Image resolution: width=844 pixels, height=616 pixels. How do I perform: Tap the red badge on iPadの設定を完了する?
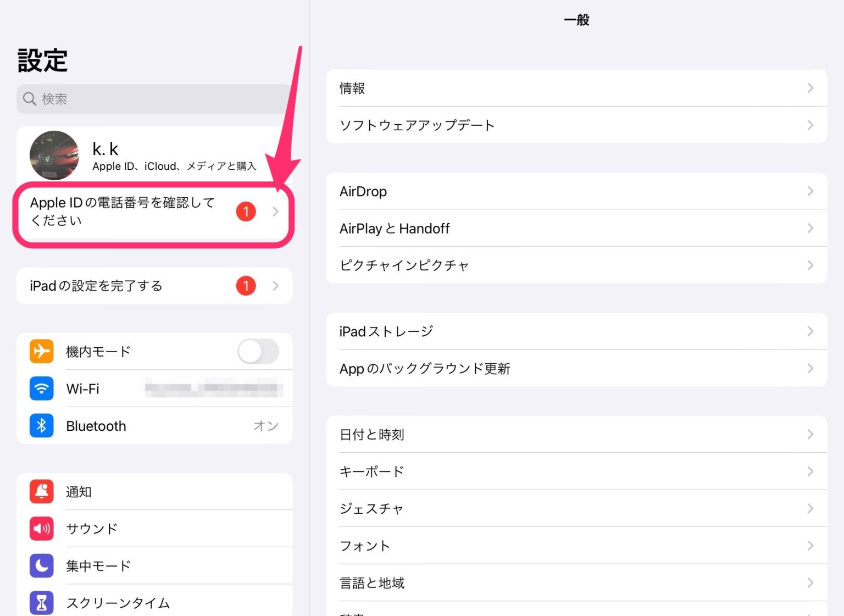tap(246, 285)
